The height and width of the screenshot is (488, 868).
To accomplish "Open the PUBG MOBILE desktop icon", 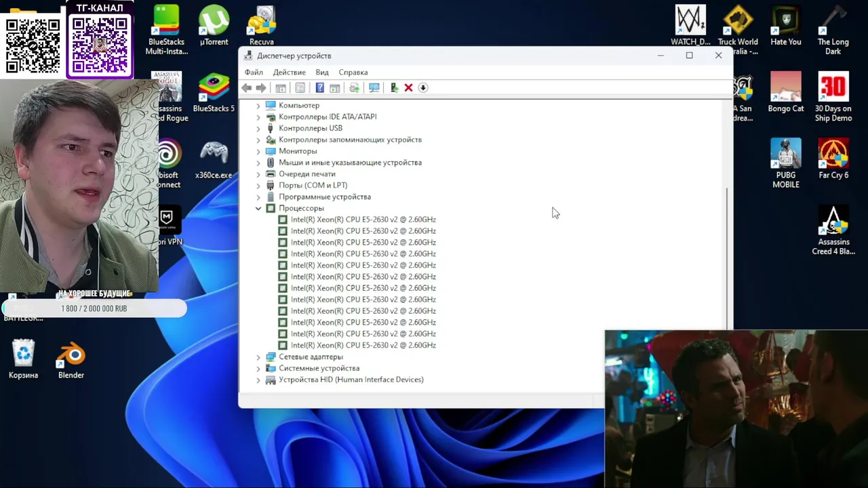I will pos(786,163).
